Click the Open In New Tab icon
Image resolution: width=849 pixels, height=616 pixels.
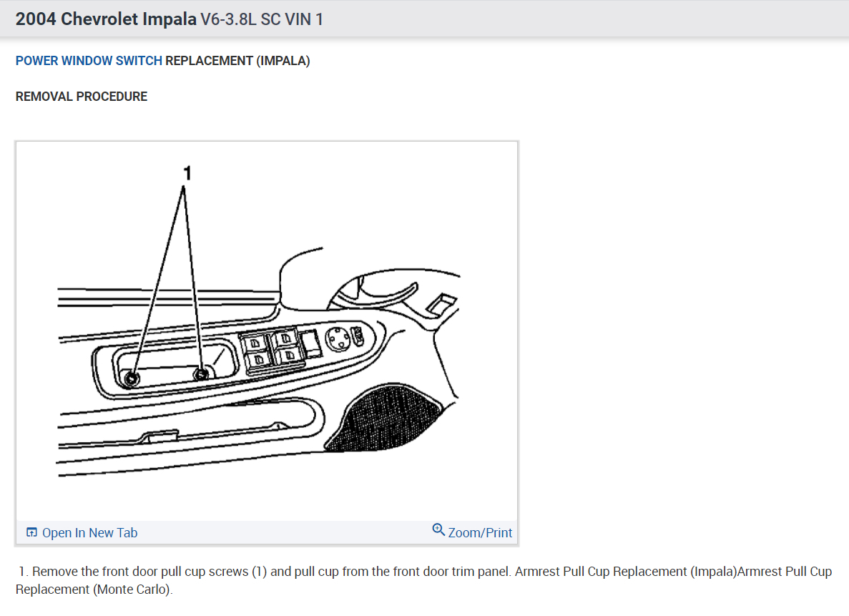tap(32, 532)
